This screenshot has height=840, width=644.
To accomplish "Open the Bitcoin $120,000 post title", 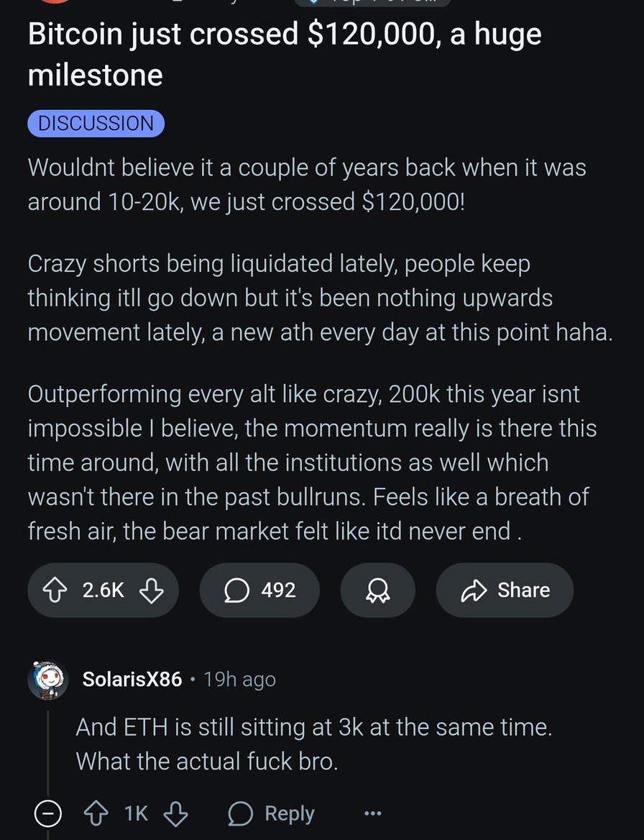I will [284, 54].
